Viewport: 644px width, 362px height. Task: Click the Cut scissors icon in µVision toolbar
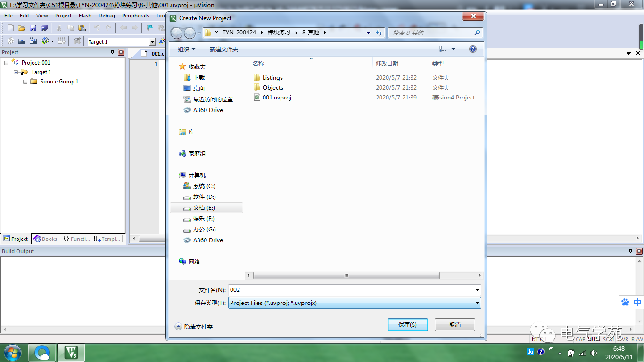pyautogui.click(x=59, y=28)
